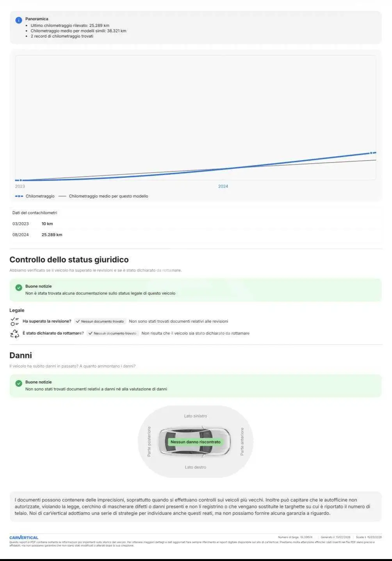Select the 2023 label on chart axis
The image size is (392, 561).
[20, 186]
